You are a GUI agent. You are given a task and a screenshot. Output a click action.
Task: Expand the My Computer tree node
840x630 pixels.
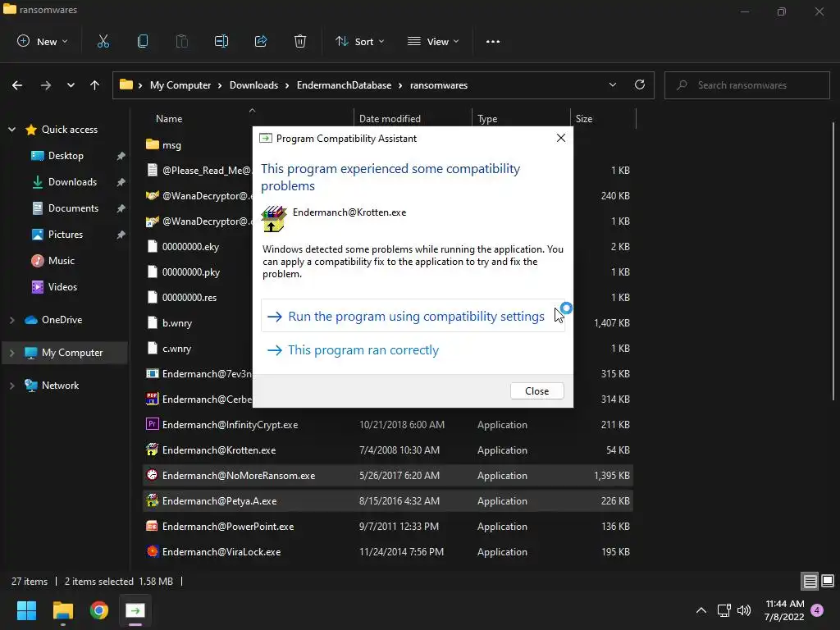(11, 353)
